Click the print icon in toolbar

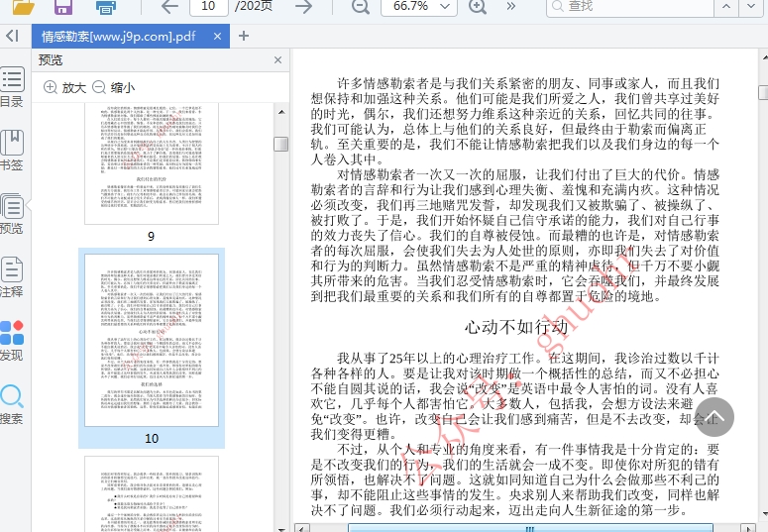[x=105, y=6]
